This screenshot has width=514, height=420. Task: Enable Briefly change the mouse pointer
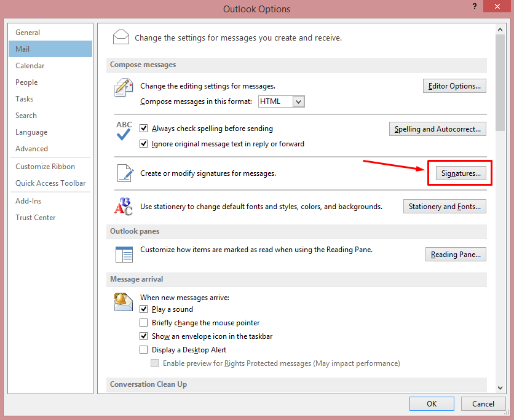pyautogui.click(x=144, y=323)
